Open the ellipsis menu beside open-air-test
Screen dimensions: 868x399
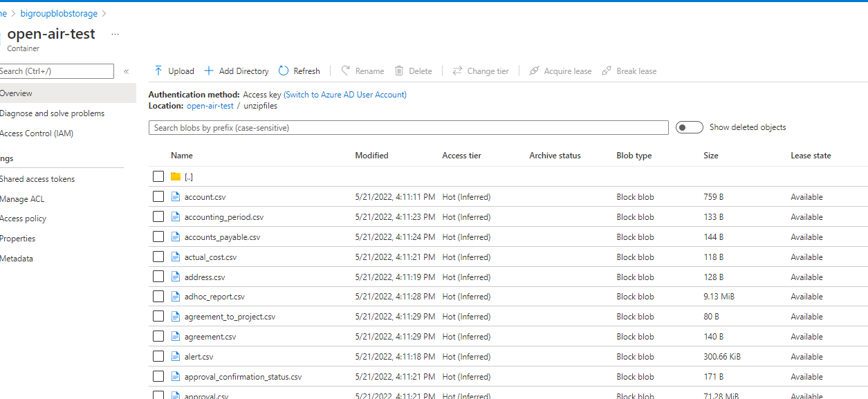(x=115, y=34)
